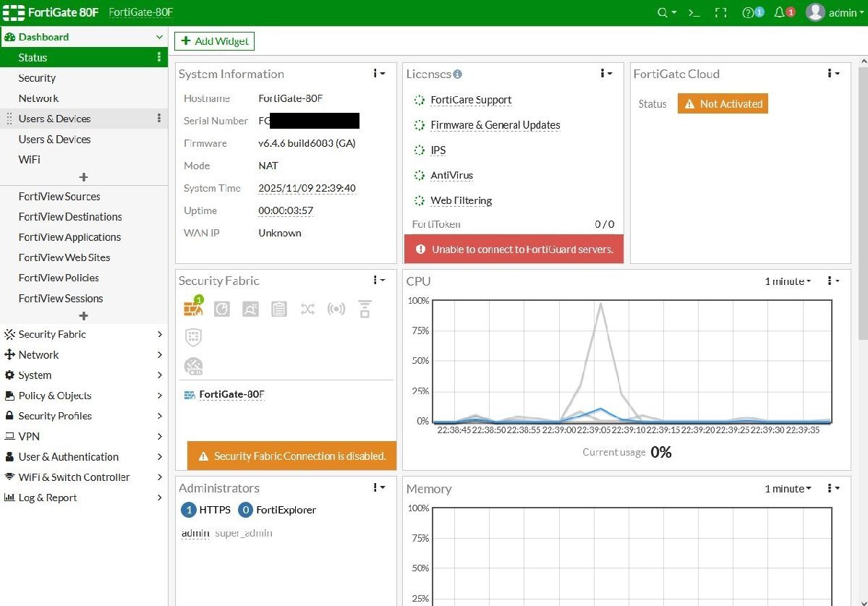Click the page vertical scrollbar
The image size is (868, 606).
click(862, 202)
